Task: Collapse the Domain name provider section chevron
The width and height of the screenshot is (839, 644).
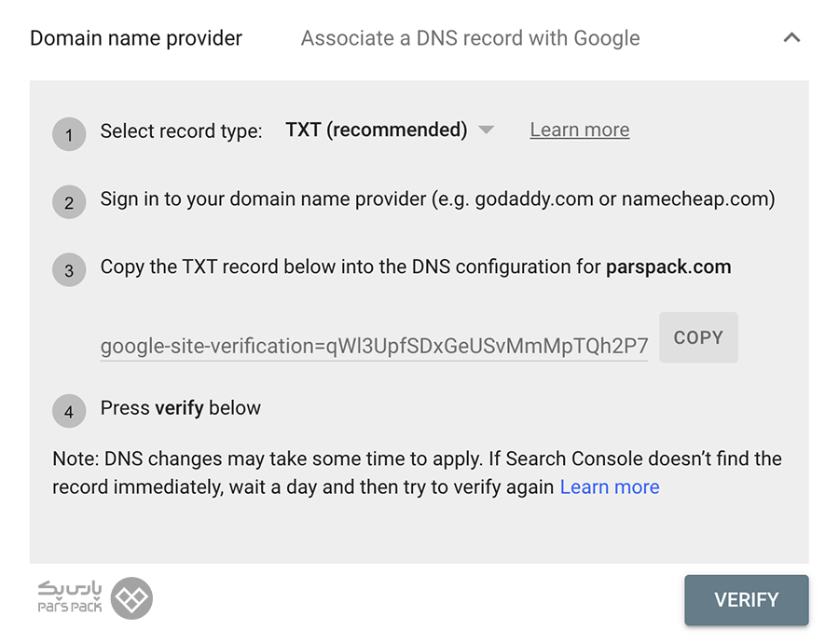Action: click(791, 37)
